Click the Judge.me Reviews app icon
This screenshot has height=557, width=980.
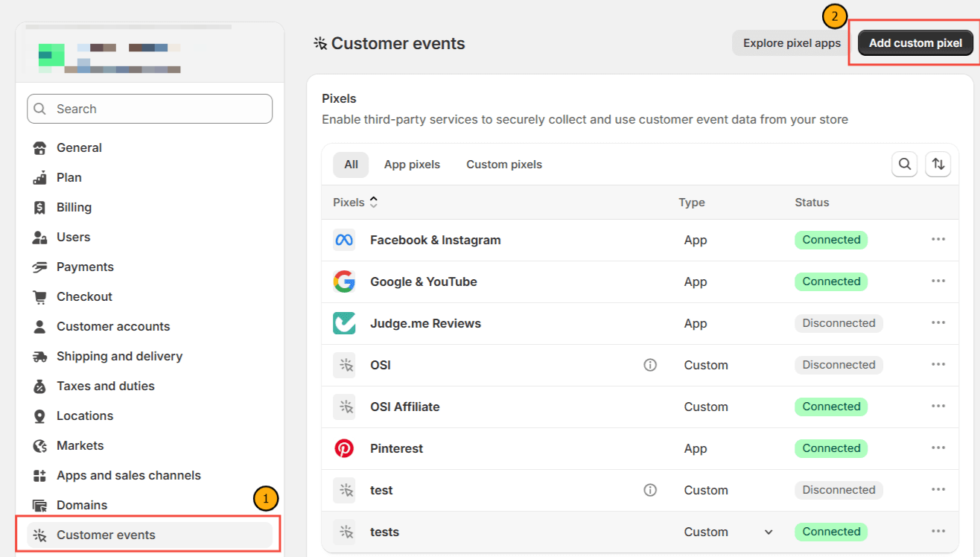(x=344, y=323)
